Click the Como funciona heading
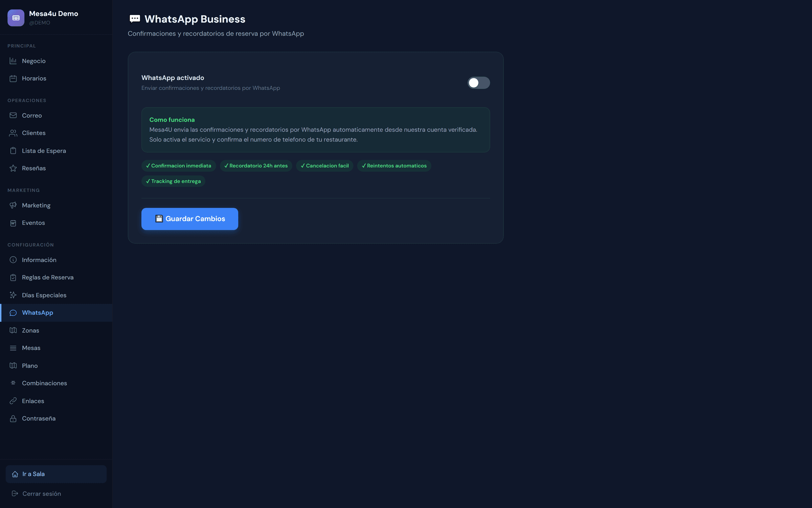The image size is (812, 508). (x=172, y=120)
